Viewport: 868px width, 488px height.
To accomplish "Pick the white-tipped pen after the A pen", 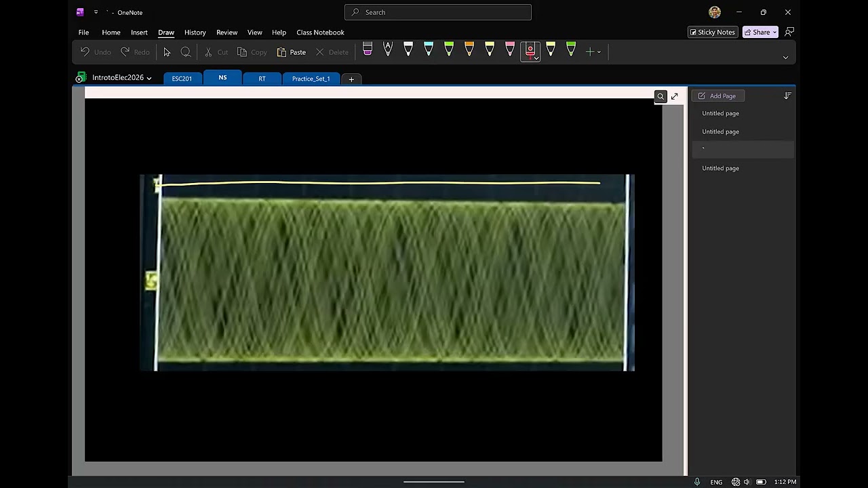I will coord(408,49).
